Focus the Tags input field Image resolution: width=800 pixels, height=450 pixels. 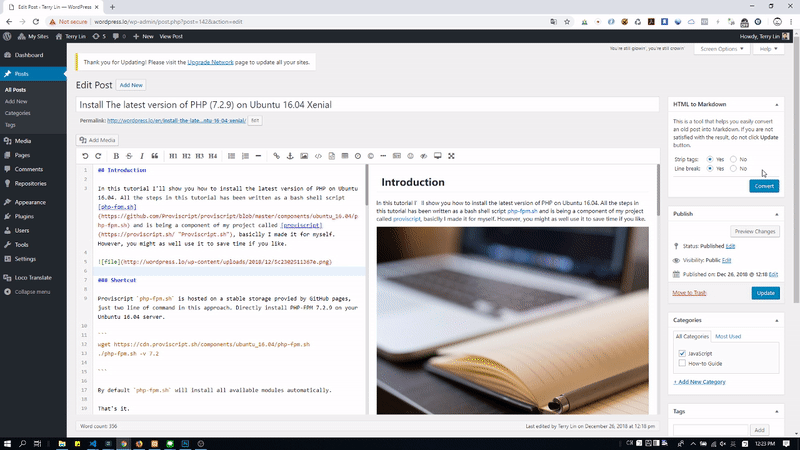(710, 430)
